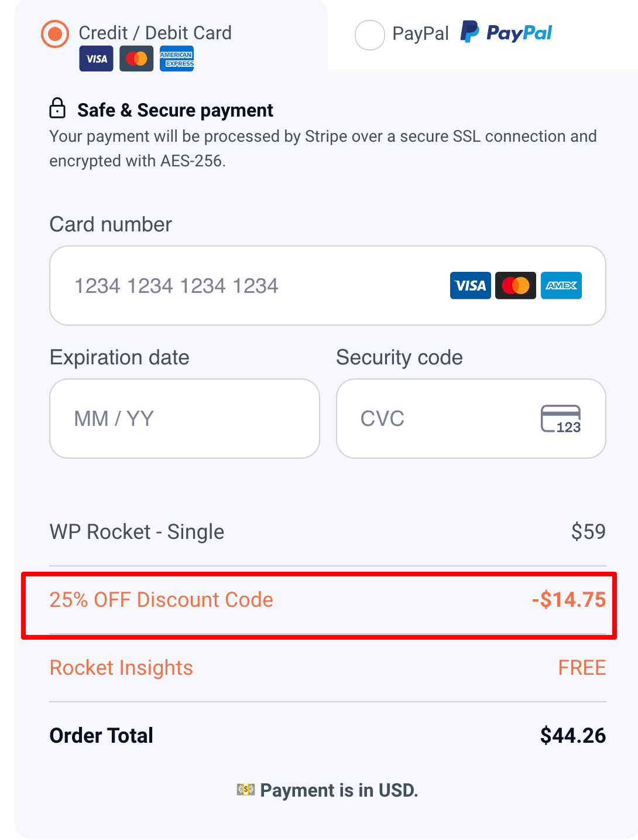Click the lock icon beside Safe & Secure payment
The height and width of the screenshot is (840, 638).
tap(57, 110)
